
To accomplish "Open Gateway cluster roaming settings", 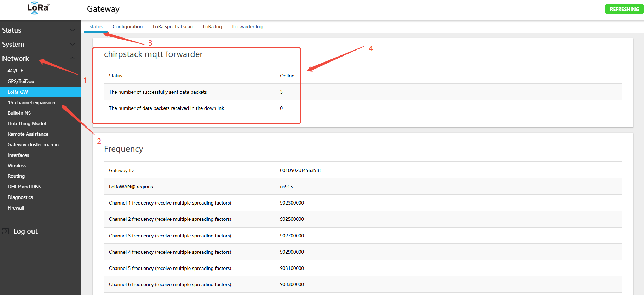I will pyautogui.click(x=34, y=144).
